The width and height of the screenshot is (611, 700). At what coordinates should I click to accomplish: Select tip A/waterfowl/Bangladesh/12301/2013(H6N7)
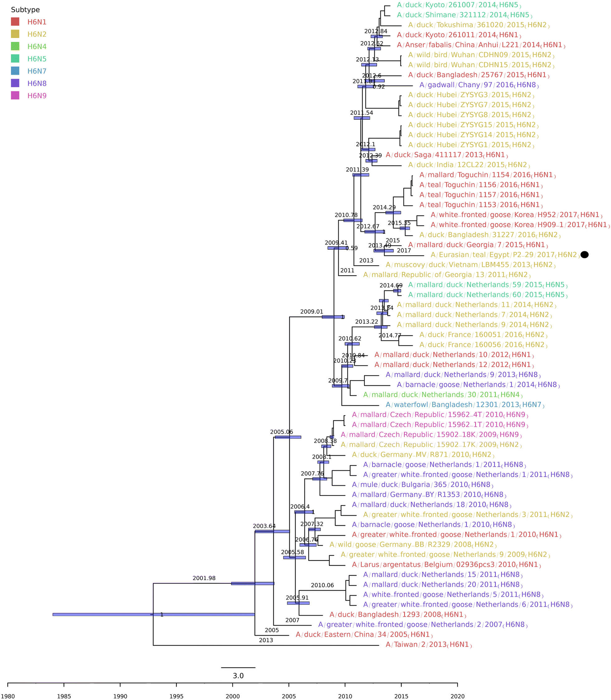[465, 405]
